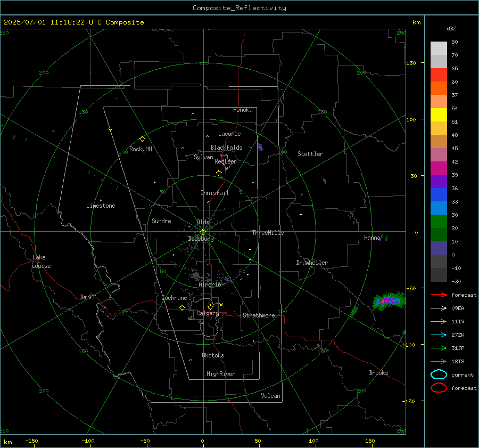The width and height of the screenshot is (479, 448).
Task: Click the Airdrie label
Action: coord(210,284)
